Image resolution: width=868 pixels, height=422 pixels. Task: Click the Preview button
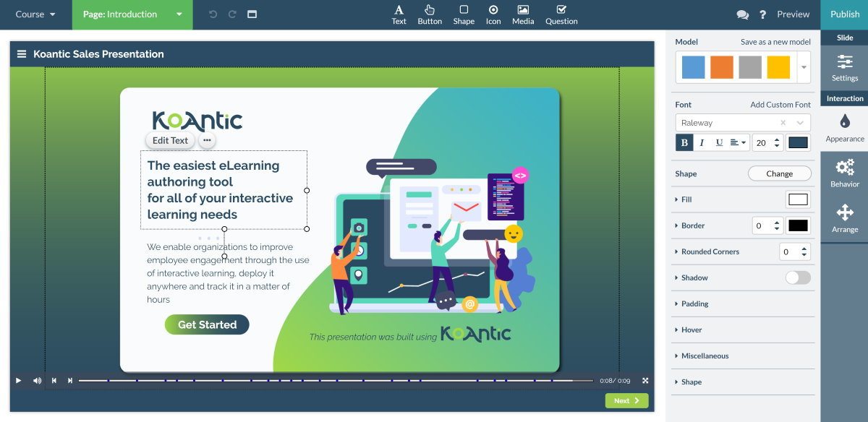[x=793, y=14]
